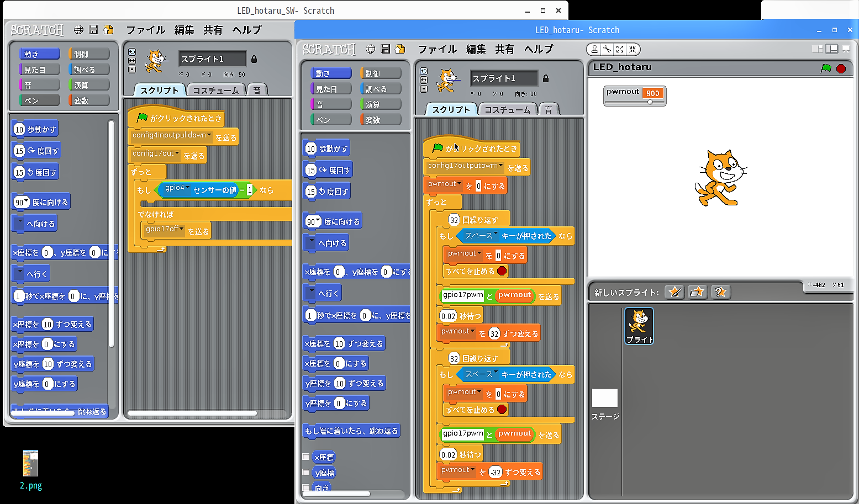Select the shrink sprite tool
The image size is (859, 504).
[x=633, y=49]
